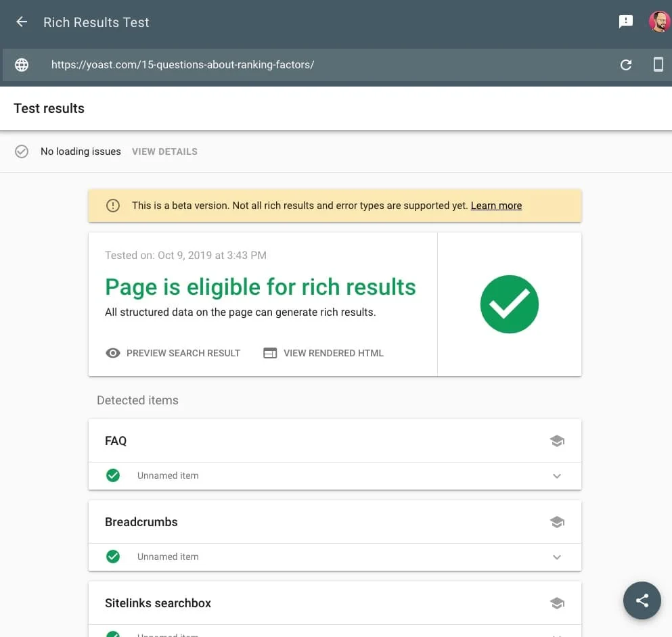Image resolution: width=672 pixels, height=637 pixels.
Task: Open the Test results section heading
Action: point(49,108)
